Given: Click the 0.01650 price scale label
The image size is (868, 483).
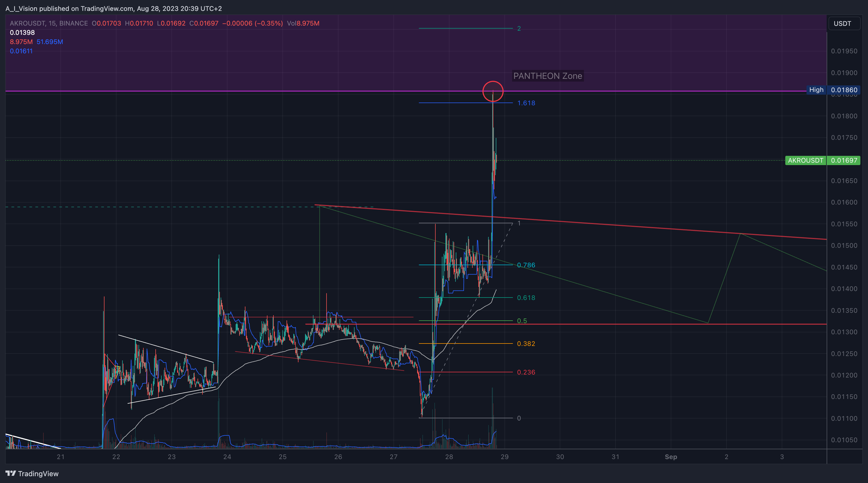Looking at the screenshot, I should click(844, 181).
